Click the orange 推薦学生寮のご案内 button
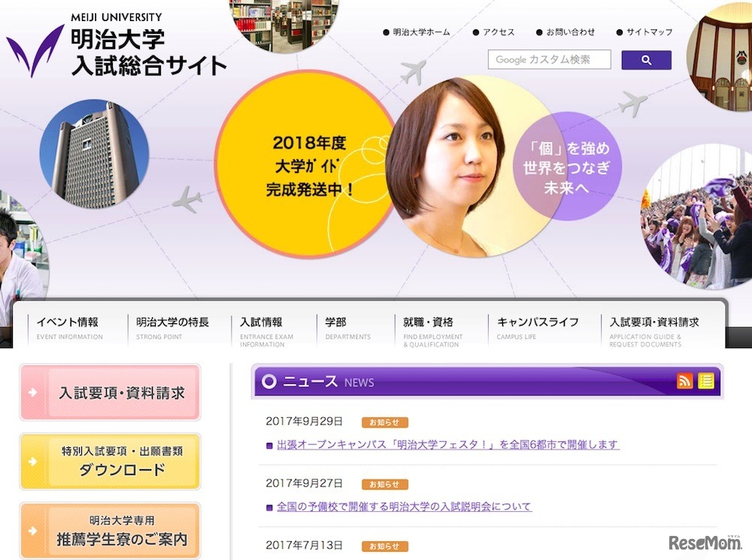This screenshot has width=752, height=560. (111, 531)
